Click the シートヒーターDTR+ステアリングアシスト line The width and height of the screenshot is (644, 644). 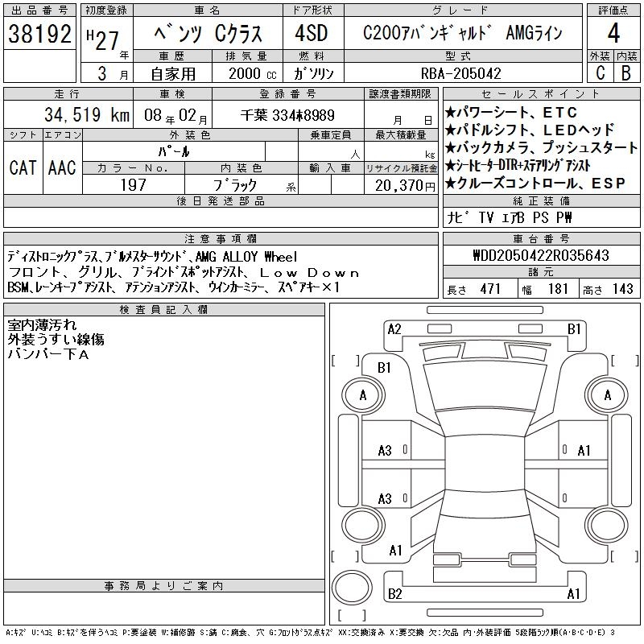point(518,165)
